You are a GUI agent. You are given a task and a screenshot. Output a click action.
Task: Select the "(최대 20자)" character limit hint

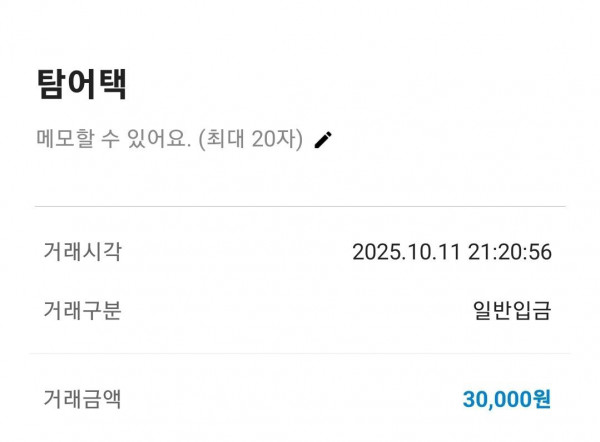pos(250,140)
